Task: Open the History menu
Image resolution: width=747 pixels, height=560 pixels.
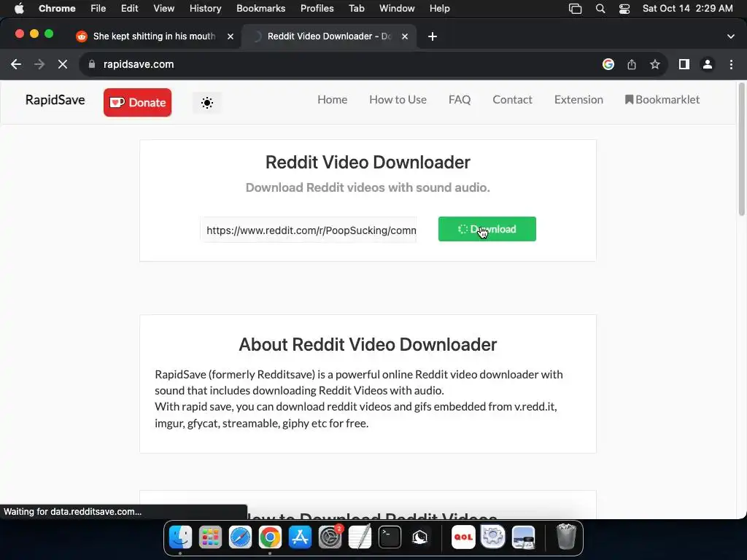Action: (205, 9)
